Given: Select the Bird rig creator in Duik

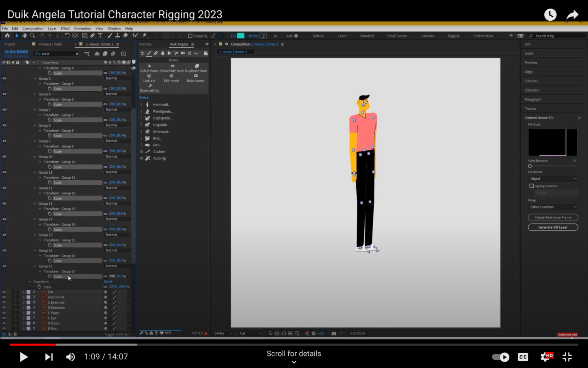Looking at the screenshot, I should (156, 138).
